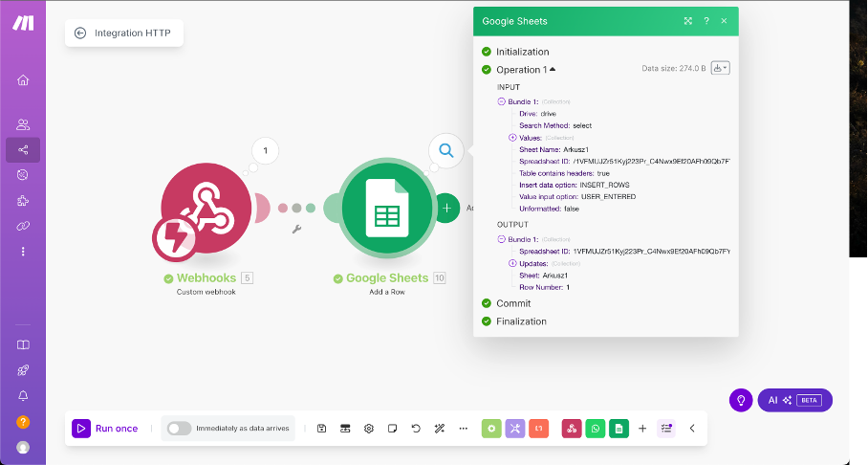The image size is (868, 465).
Task: Select the Webhooks module on canvas
Action: (x=206, y=208)
